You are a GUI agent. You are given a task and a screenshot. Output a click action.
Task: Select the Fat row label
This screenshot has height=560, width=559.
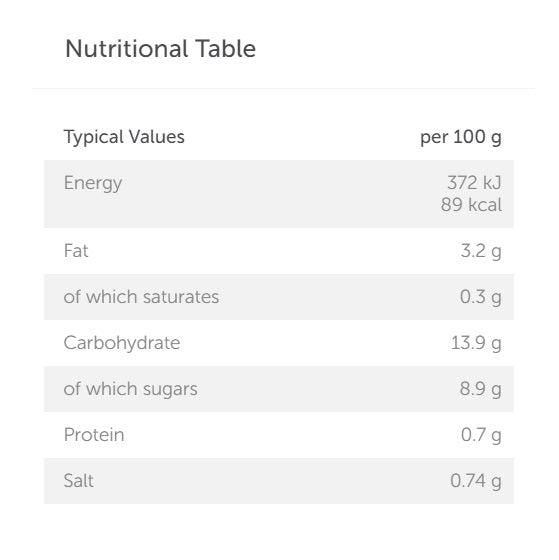point(76,250)
